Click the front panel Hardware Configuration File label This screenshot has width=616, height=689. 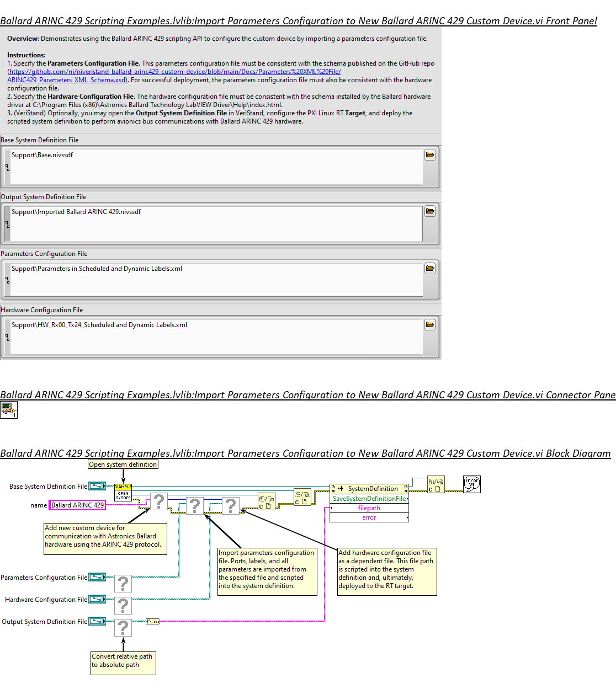coord(42,310)
